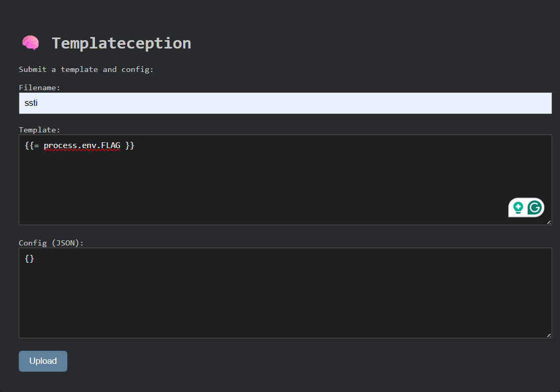Click the 'Filename:' label
The image size is (560, 392).
[39, 88]
